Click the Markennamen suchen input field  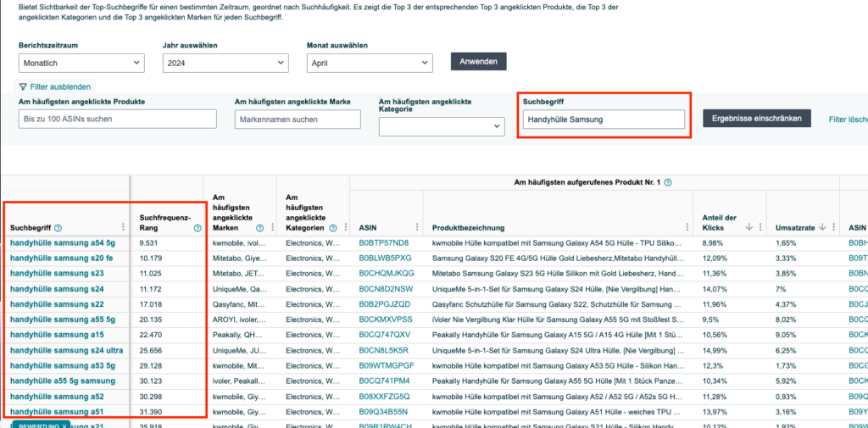298,119
